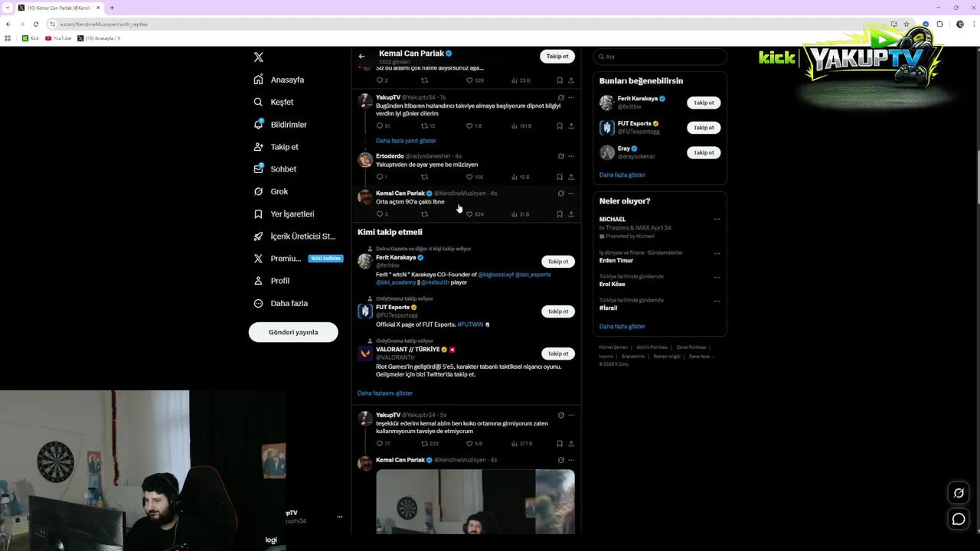The image size is (980, 551).
Task: Follow FUT Esports in Kimi takip etmeli
Action: [558, 311]
